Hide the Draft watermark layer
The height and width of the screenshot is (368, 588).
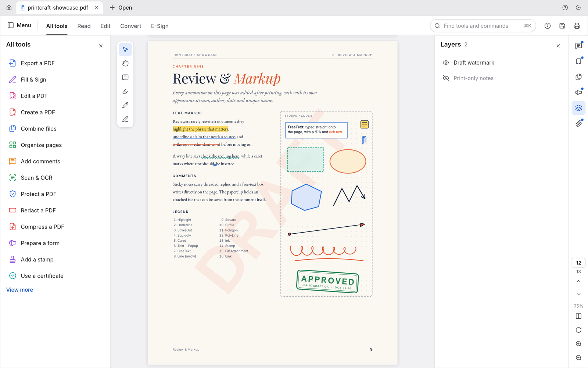(x=446, y=63)
